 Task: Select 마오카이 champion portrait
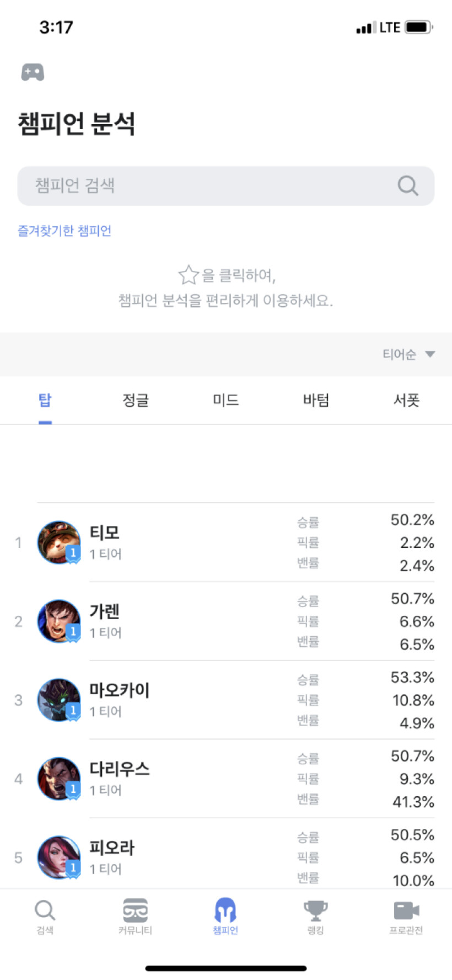[59, 700]
